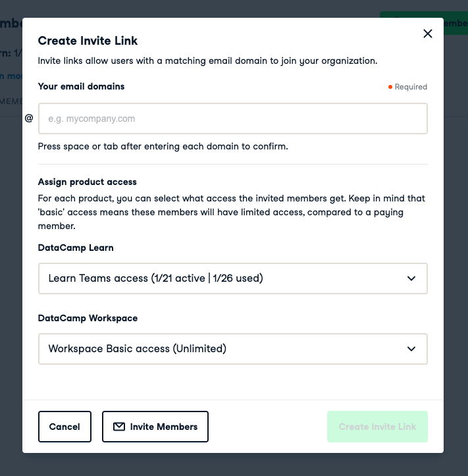Select the Members tab behind the dialog

[11, 101]
